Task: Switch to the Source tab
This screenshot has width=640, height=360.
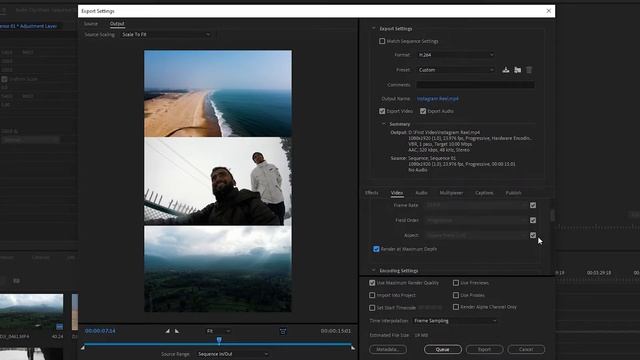Action: pos(91,24)
